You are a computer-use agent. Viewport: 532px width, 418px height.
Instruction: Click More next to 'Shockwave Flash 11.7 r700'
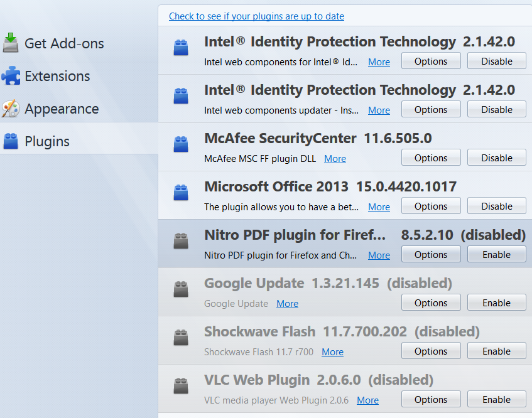click(332, 352)
